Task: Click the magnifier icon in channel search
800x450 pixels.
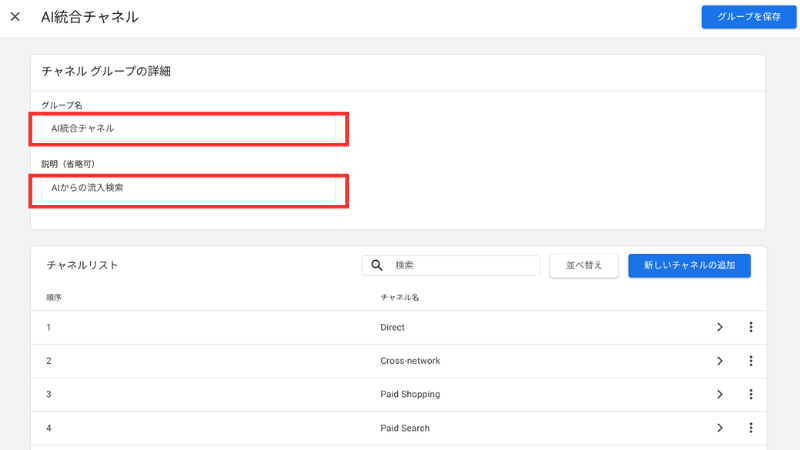Action: point(377,265)
